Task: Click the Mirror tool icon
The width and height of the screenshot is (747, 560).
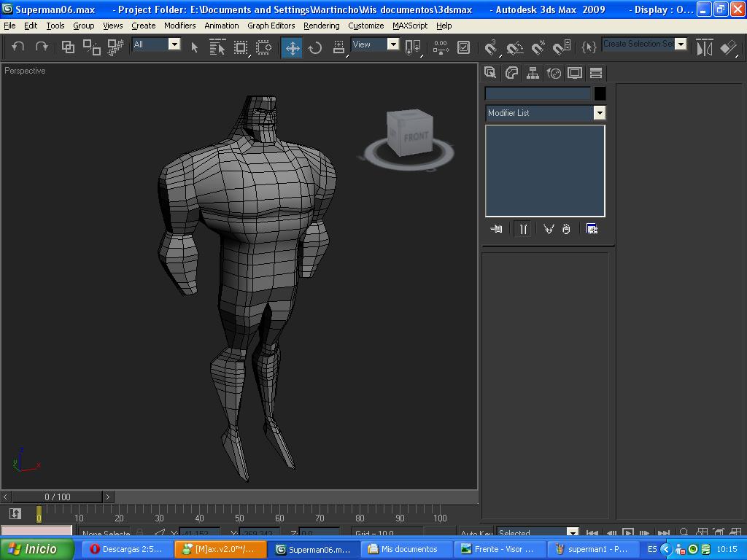Action: [704, 48]
